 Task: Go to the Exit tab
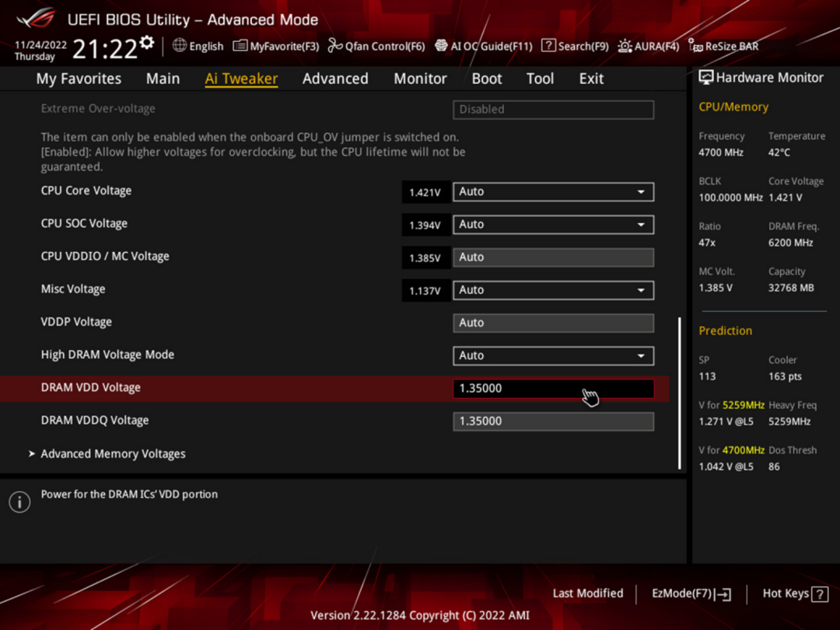click(x=591, y=79)
